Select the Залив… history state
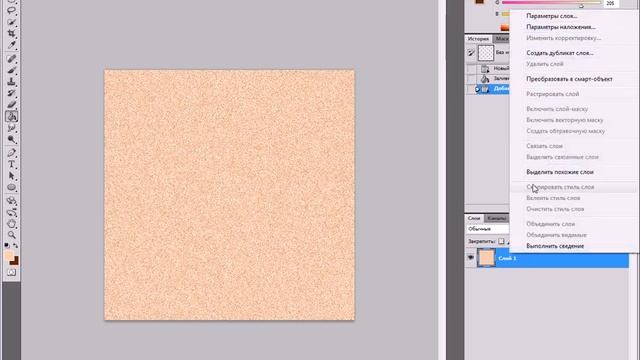Screen dimensions: 640x360 coord(493,78)
